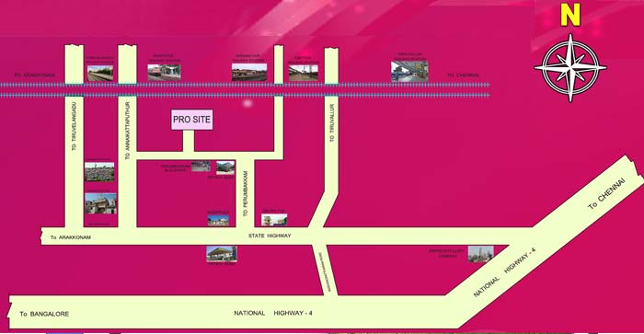Click the diagonal To CHENNAI highway label
Screen dimensions: 644x334
[x=606, y=194]
